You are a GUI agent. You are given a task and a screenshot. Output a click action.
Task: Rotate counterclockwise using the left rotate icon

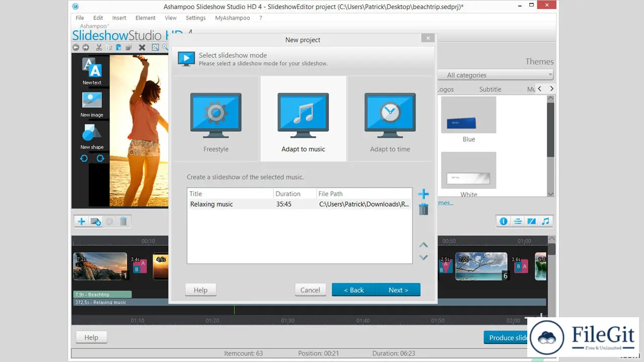click(84, 158)
